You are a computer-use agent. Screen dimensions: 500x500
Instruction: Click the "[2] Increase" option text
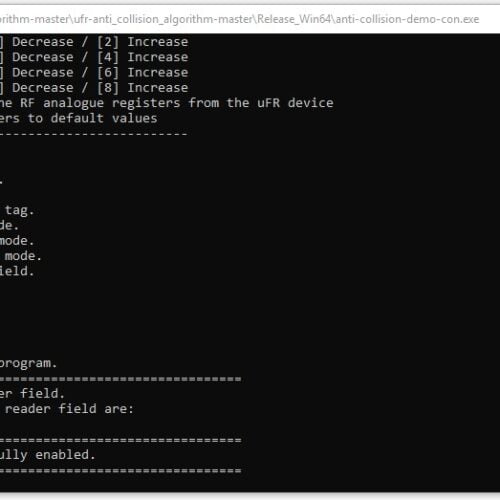tap(143, 42)
